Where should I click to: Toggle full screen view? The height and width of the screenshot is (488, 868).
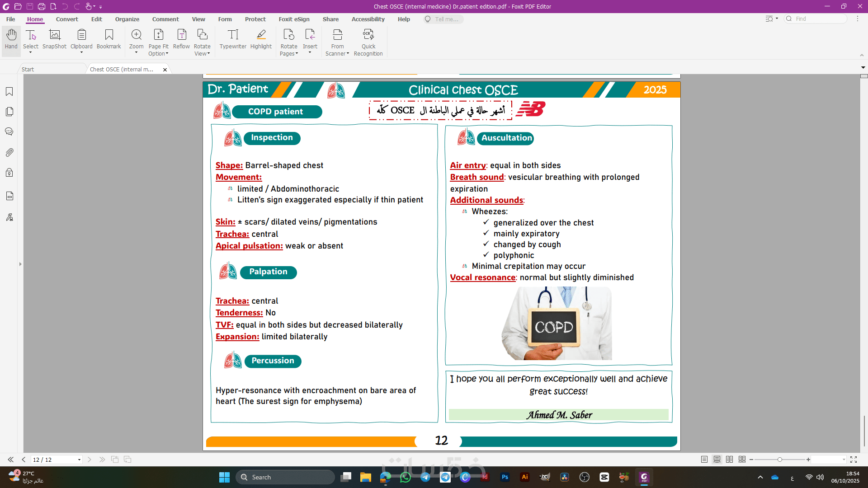point(854,460)
